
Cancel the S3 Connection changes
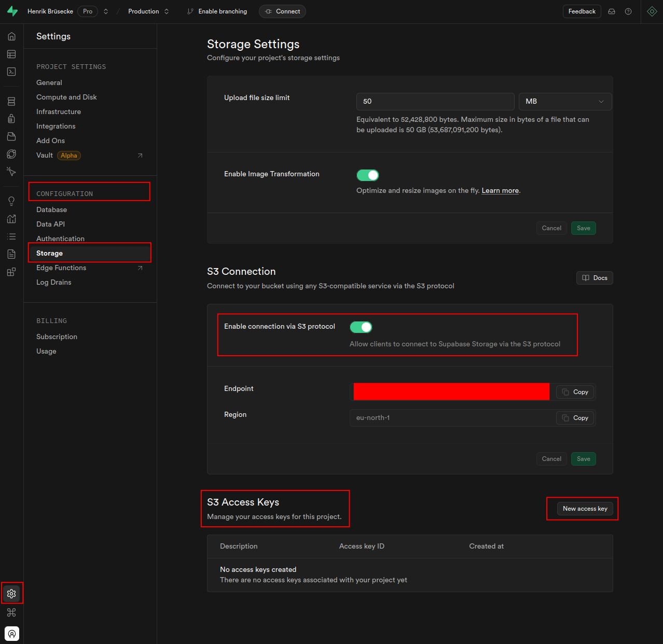(551, 459)
